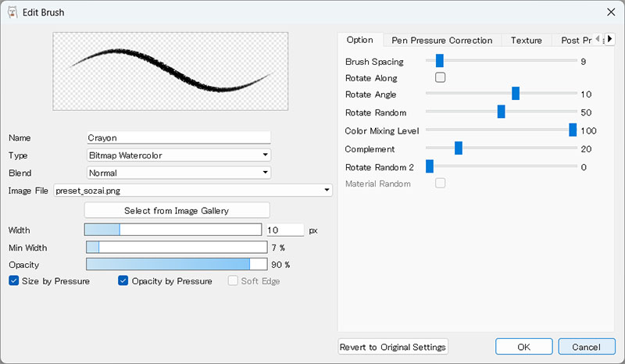This screenshot has height=364, width=625.
Task: Toggle the Size by Pressure checkbox
Action: [x=14, y=281]
